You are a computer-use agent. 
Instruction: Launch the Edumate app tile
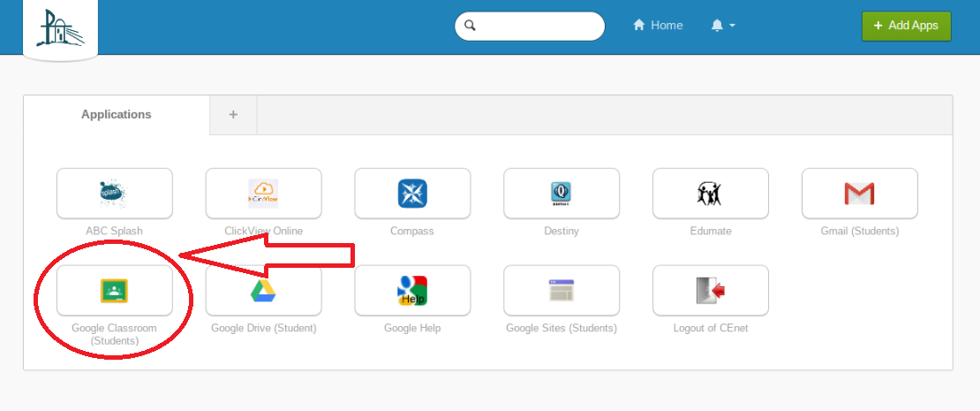pyautogui.click(x=711, y=194)
